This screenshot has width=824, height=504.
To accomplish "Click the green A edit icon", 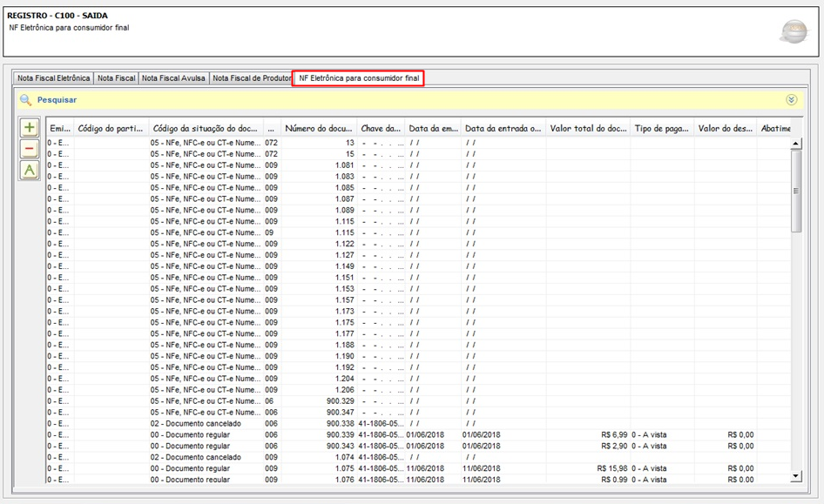I will click(x=30, y=170).
